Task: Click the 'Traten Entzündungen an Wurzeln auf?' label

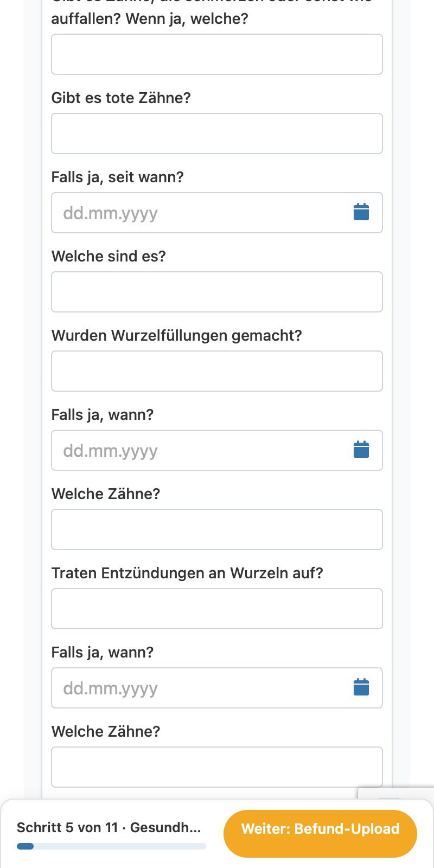Action: point(187,573)
